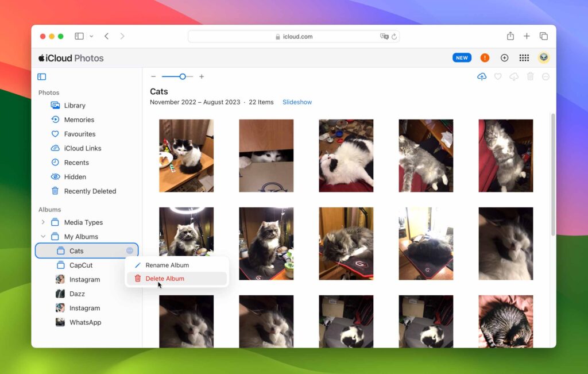Screen dimensions: 588x374
Task: Expand the Media Types group
Action: pos(43,222)
